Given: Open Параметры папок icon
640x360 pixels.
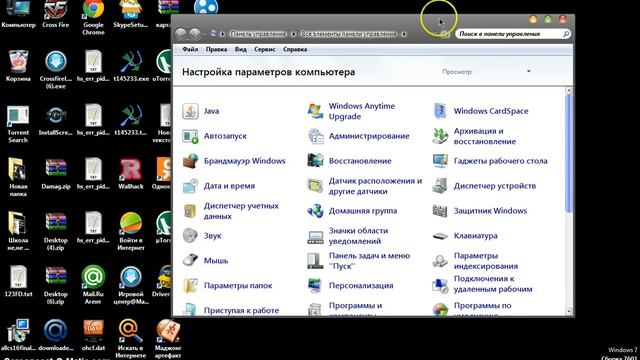Looking at the screenshot, I should 190,286.
